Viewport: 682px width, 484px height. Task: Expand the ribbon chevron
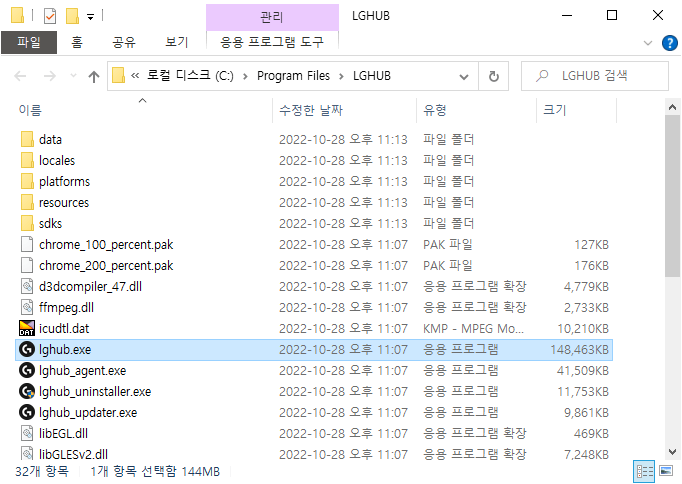click(x=648, y=43)
